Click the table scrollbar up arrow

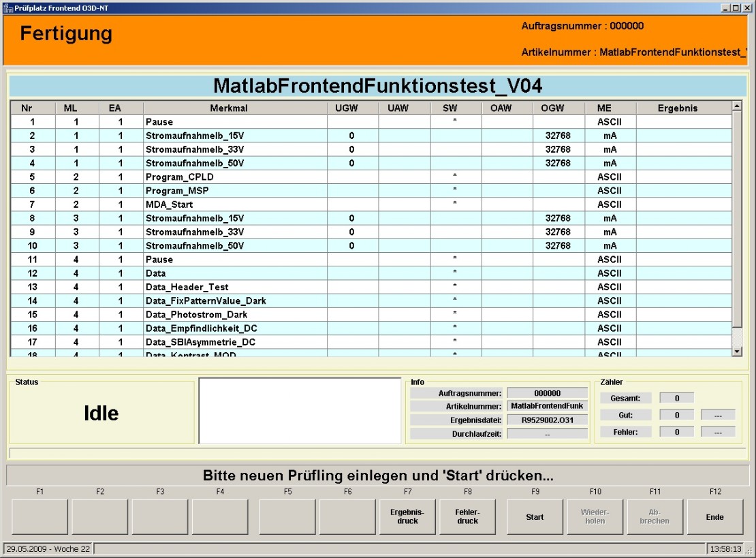tap(736, 106)
